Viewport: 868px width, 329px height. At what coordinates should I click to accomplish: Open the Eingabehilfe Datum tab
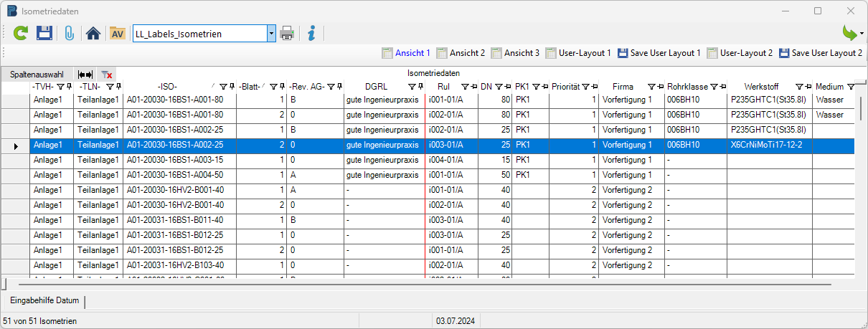pyautogui.click(x=44, y=300)
